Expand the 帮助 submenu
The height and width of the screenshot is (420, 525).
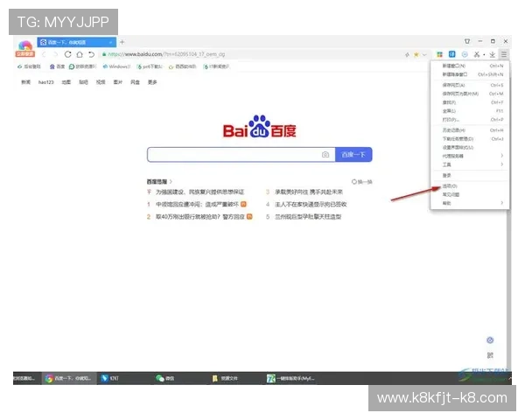click(x=471, y=203)
